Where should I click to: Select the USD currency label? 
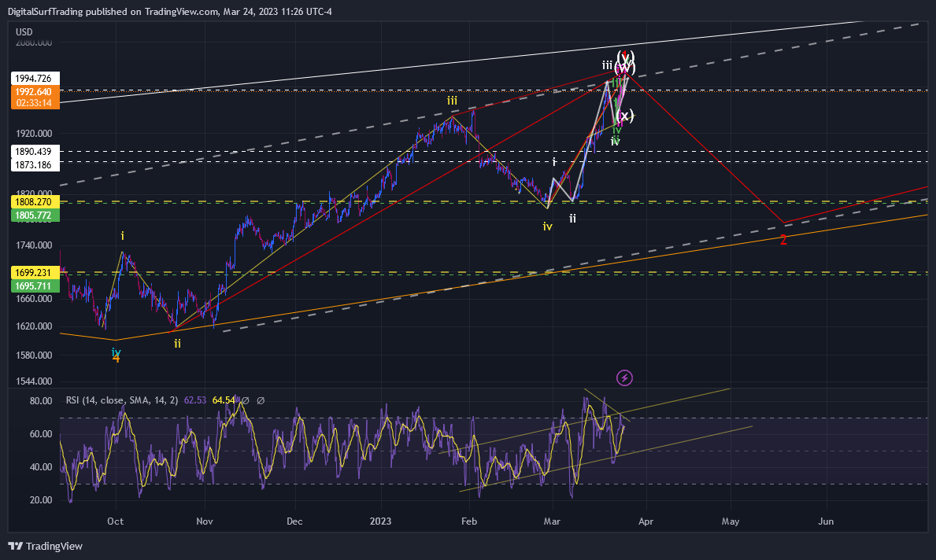point(24,31)
